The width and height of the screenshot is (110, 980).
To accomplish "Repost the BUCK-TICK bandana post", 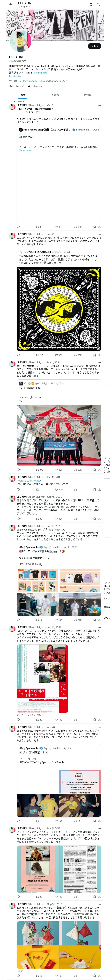I will (39, 355).
